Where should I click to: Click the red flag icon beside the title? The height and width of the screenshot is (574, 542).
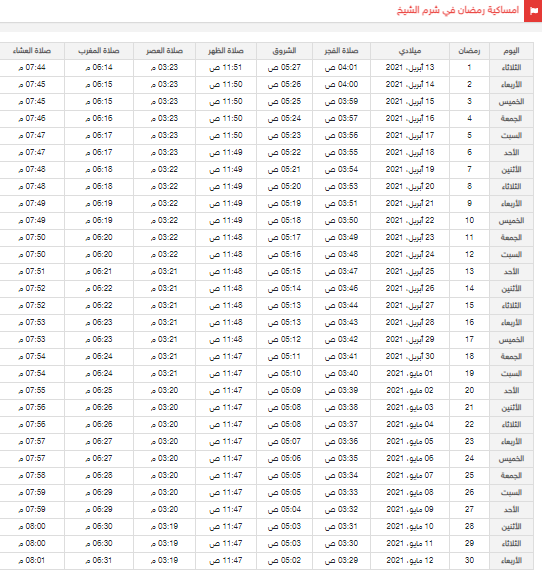point(533,11)
